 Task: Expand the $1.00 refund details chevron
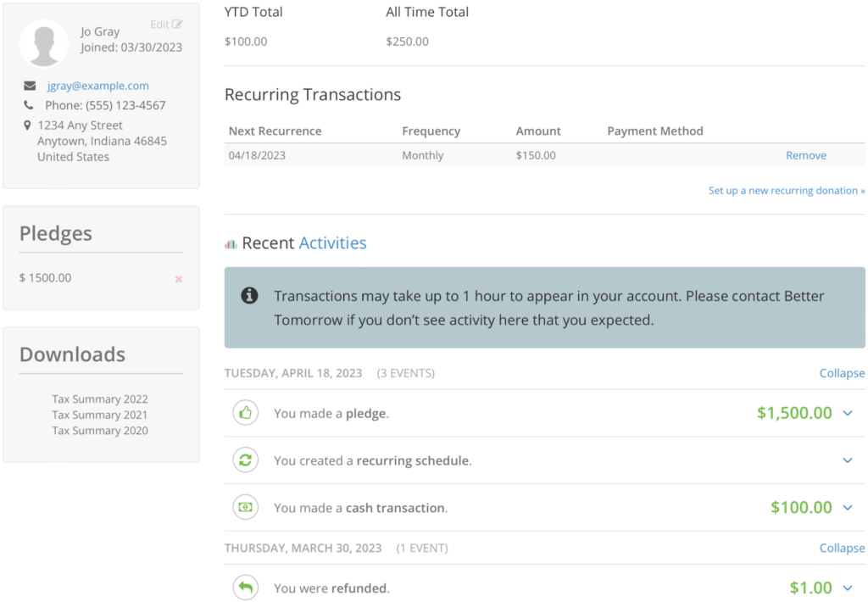[x=848, y=588]
